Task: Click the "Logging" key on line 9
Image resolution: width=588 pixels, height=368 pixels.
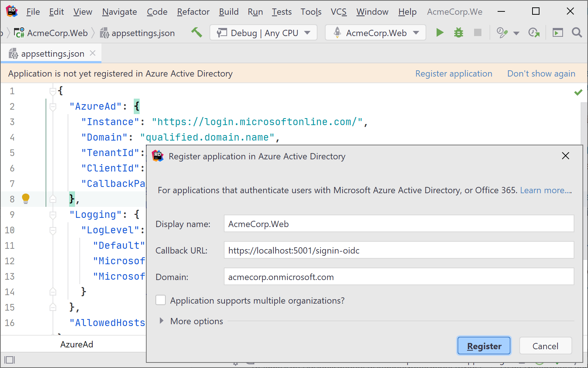Action: click(x=96, y=215)
